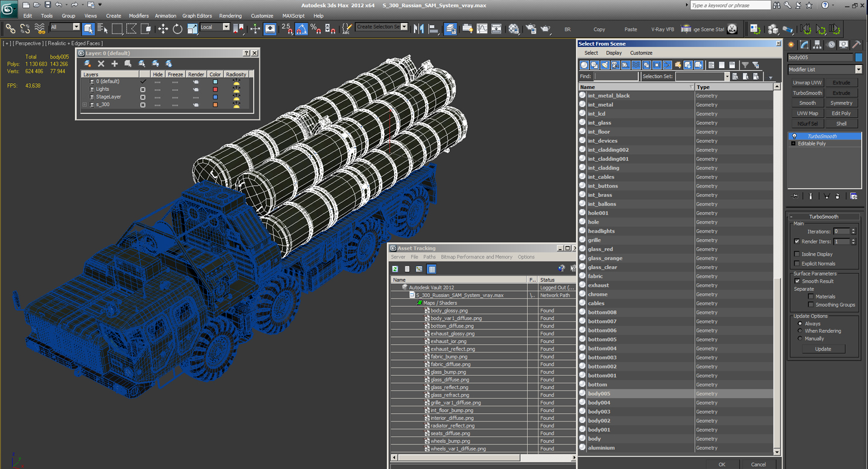Click the TurboSmooth modifier set button
This screenshot has width=868, height=469.
(807, 93)
